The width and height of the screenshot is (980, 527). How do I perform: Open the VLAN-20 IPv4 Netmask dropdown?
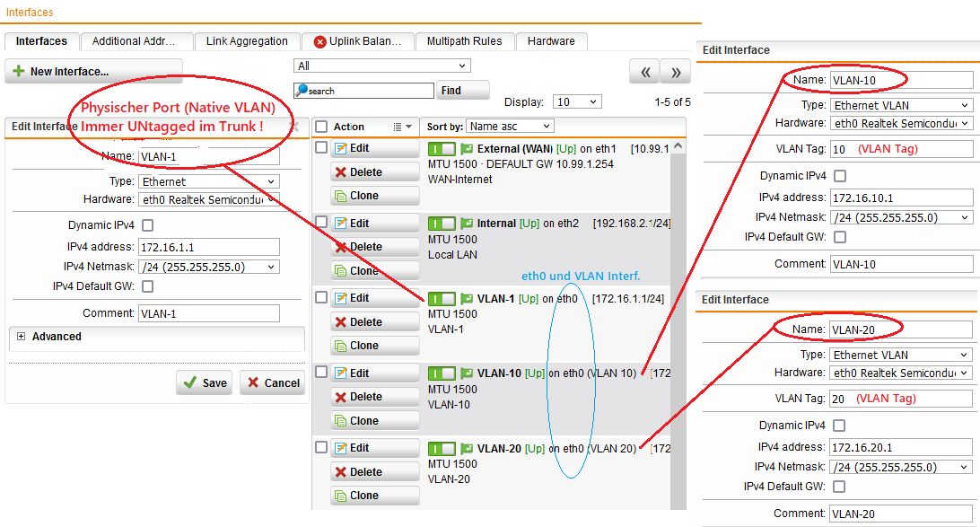click(901, 467)
